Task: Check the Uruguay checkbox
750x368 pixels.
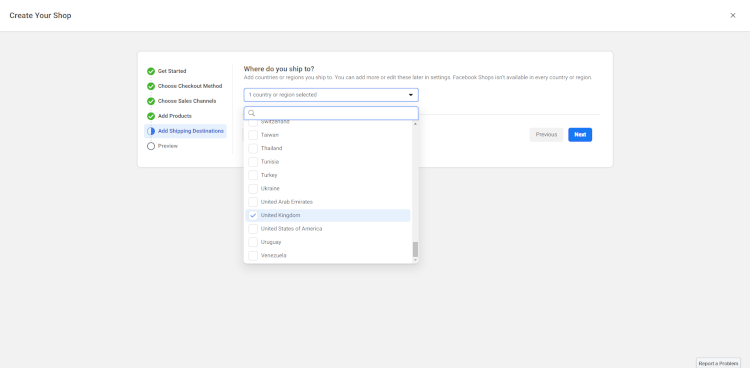Action: pyautogui.click(x=253, y=242)
